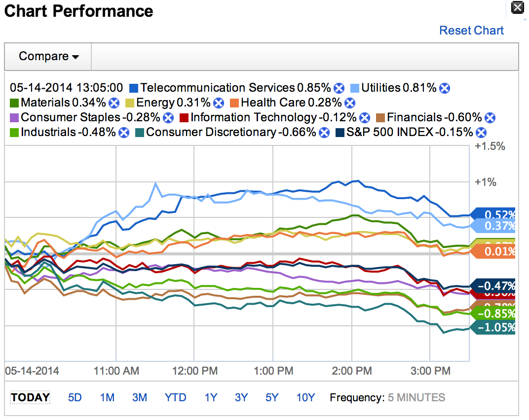Show the 1Y time range
Image resolution: width=529 pixels, height=420 pixels.
point(211,397)
